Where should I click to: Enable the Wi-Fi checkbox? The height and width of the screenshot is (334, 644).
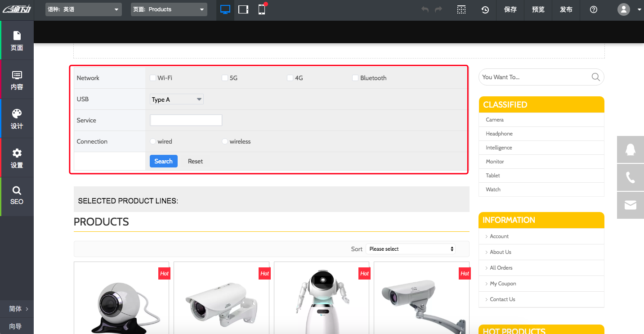pos(153,78)
